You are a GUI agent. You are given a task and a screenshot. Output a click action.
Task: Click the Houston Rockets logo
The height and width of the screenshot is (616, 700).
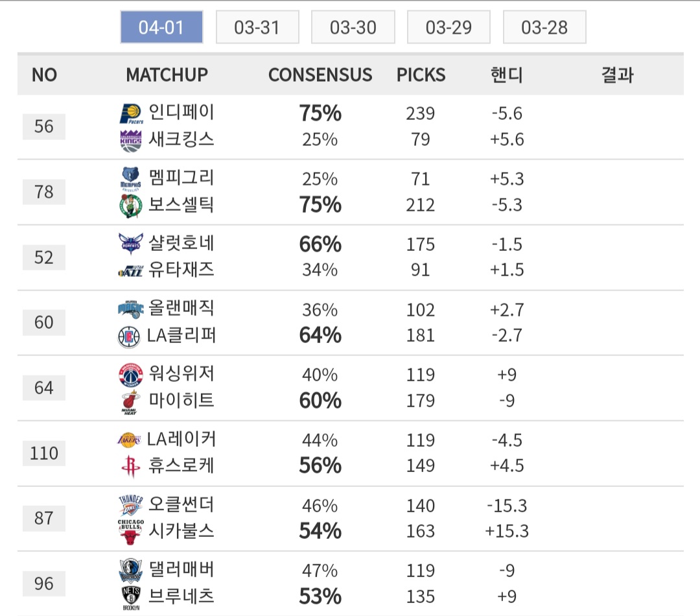130,467
